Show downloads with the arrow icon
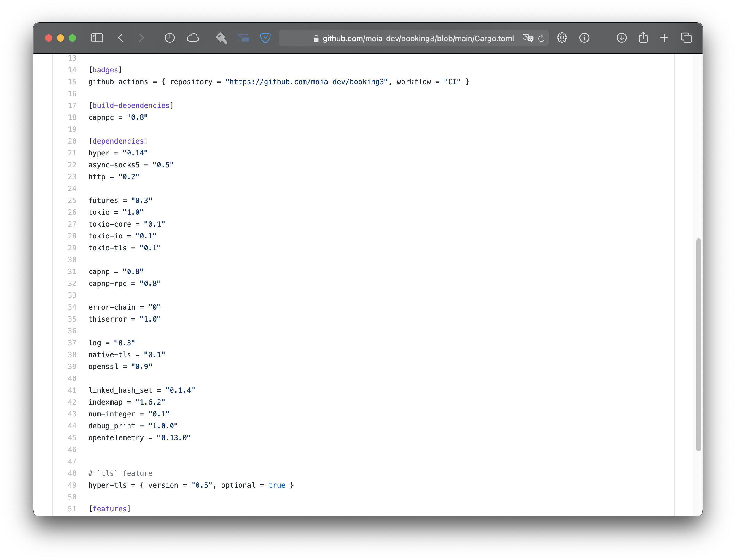736x560 pixels. pos(621,38)
